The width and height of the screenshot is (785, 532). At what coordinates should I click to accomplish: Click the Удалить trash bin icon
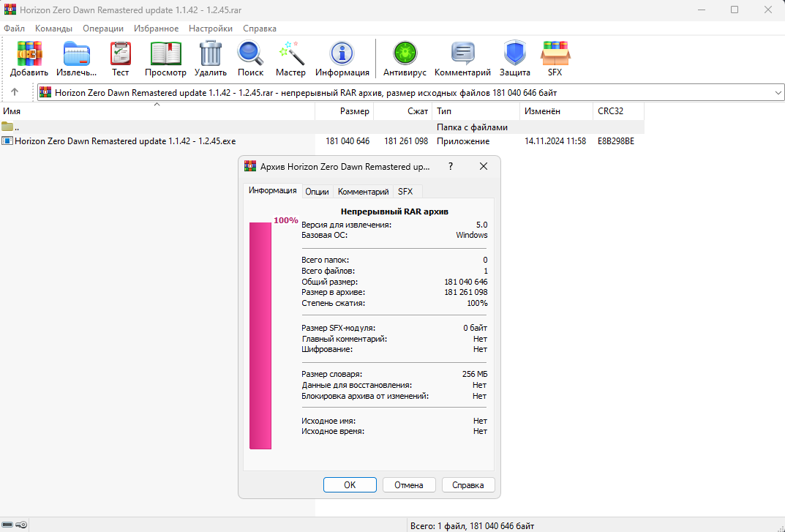point(211,59)
